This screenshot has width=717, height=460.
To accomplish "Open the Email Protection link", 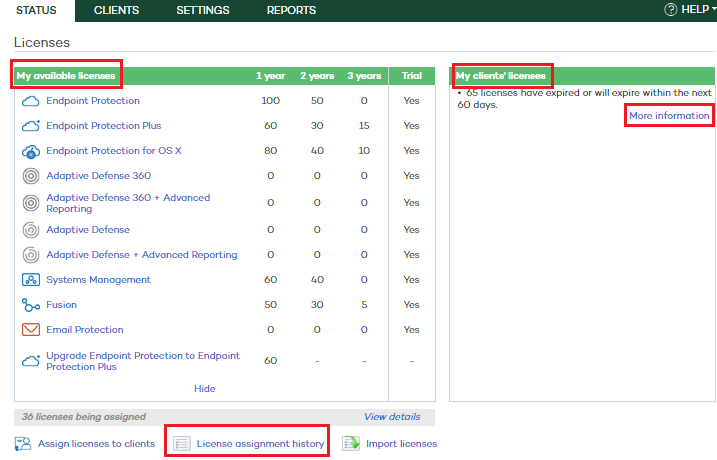I will pos(85,330).
